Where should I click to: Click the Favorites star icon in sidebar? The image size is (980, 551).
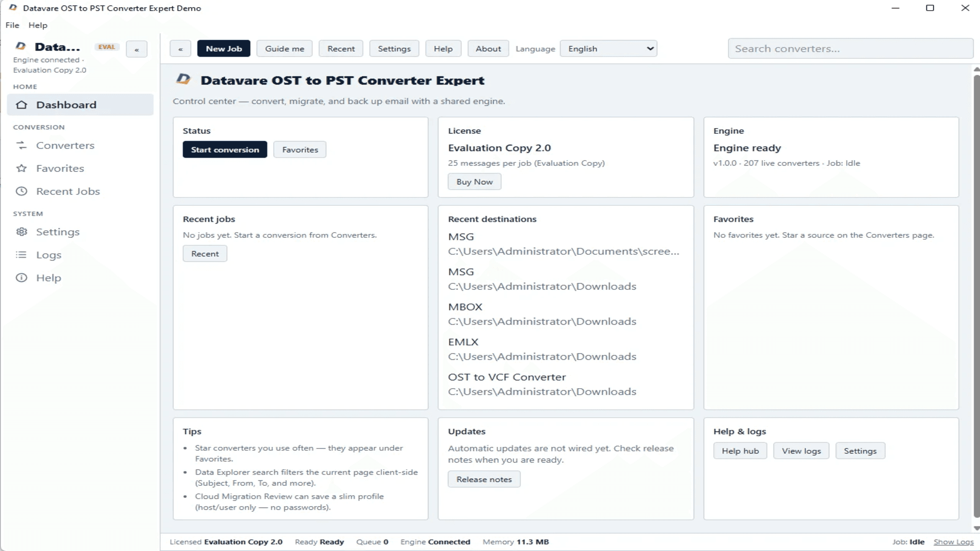pyautogui.click(x=21, y=168)
